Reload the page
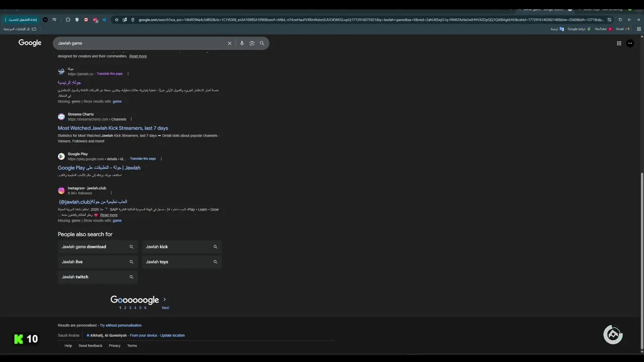644x362 pixels. tap(620, 20)
